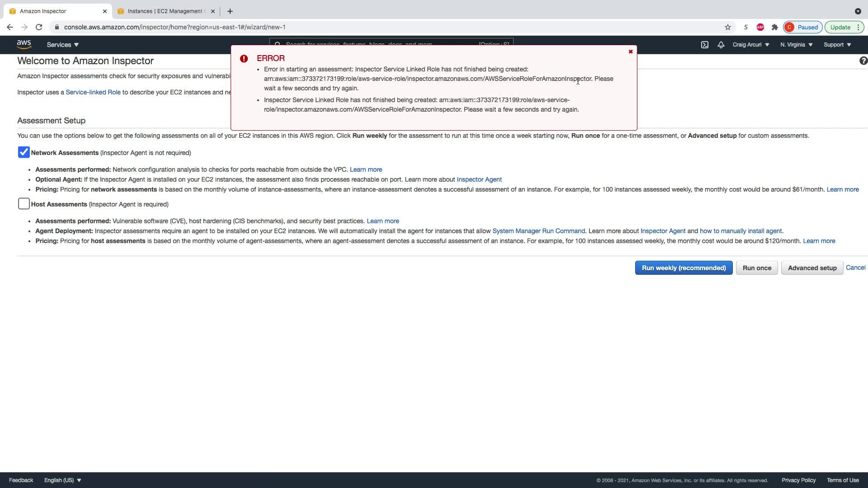Image resolution: width=868 pixels, height=488 pixels.
Task: Open the notifications bell icon
Action: click(721, 45)
